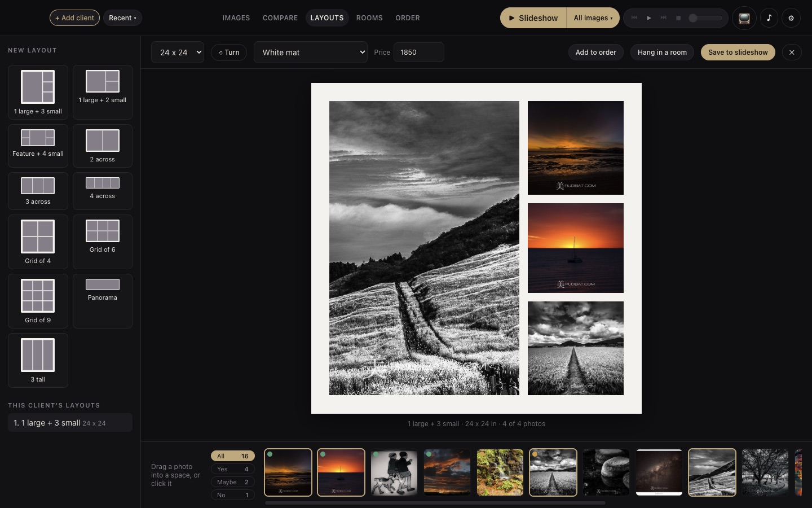Expand the Recent clients dropdown
The height and width of the screenshot is (508, 812).
tap(122, 18)
